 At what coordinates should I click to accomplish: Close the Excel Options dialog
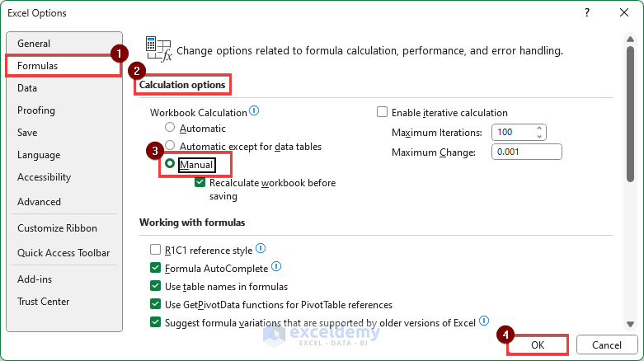click(624, 13)
